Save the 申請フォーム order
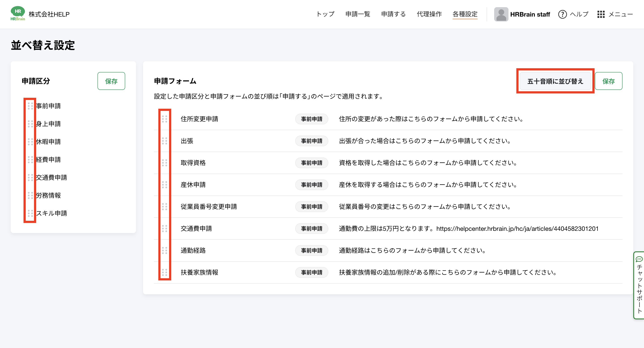The width and height of the screenshot is (644, 348). pyautogui.click(x=608, y=81)
